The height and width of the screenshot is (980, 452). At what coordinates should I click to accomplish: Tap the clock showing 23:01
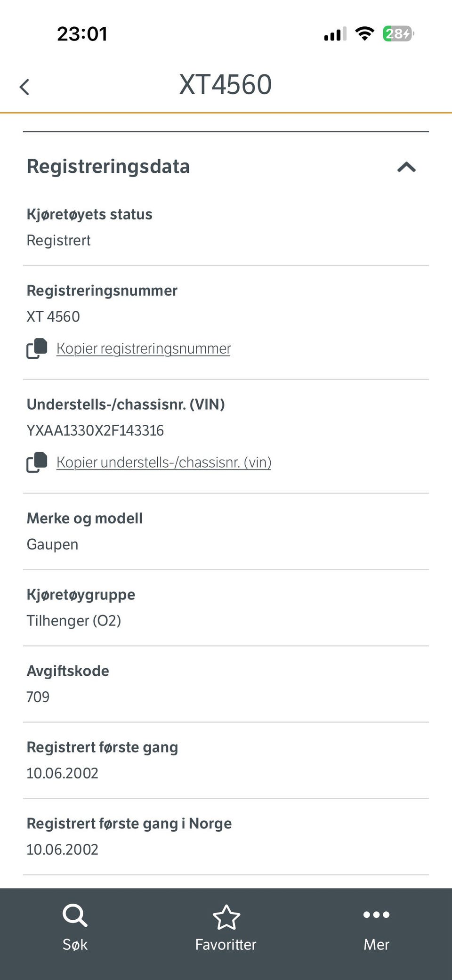click(82, 34)
